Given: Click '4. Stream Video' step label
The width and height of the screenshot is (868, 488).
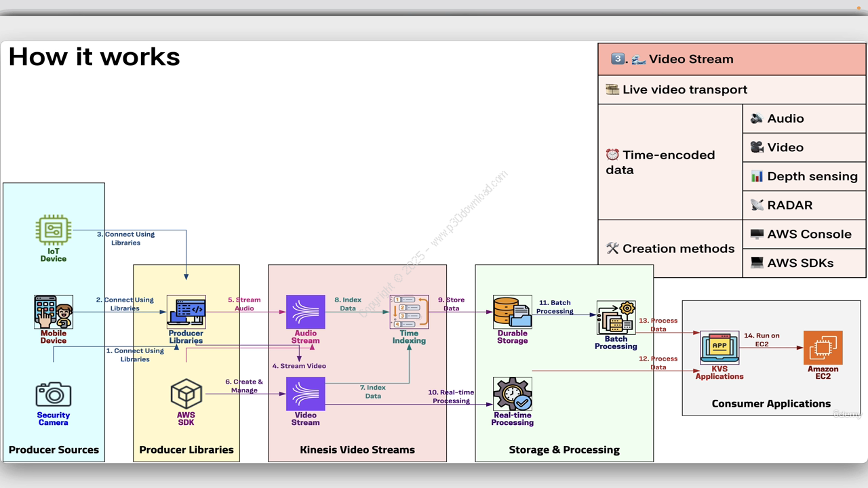Looking at the screenshot, I should click(299, 366).
